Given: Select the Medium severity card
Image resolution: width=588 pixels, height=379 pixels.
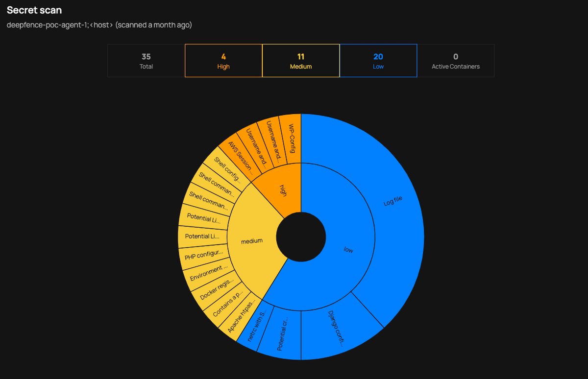Looking at the screenshot, I should [x=301, y=61].
